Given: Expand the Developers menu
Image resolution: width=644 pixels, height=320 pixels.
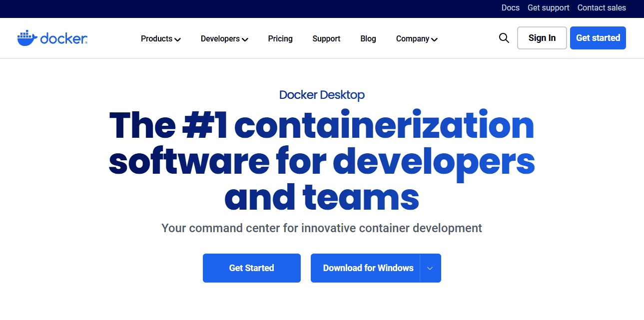Looking at the screenshot, I should click(224, 38).
